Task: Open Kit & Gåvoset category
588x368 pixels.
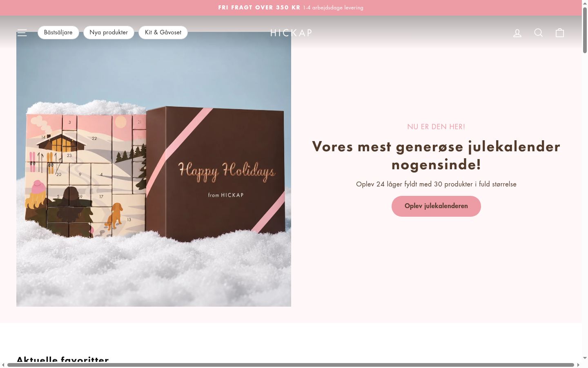Action: pos(163,32)
